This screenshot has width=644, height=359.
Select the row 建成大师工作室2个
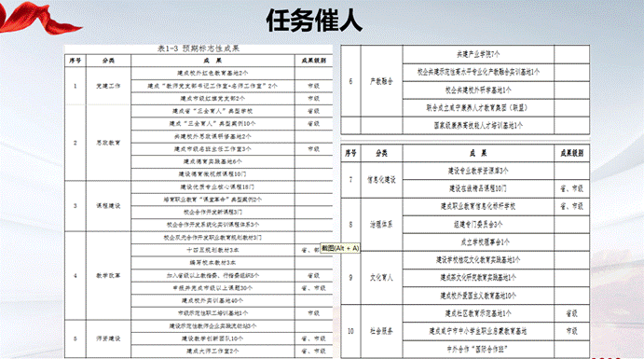coord(212,352)
